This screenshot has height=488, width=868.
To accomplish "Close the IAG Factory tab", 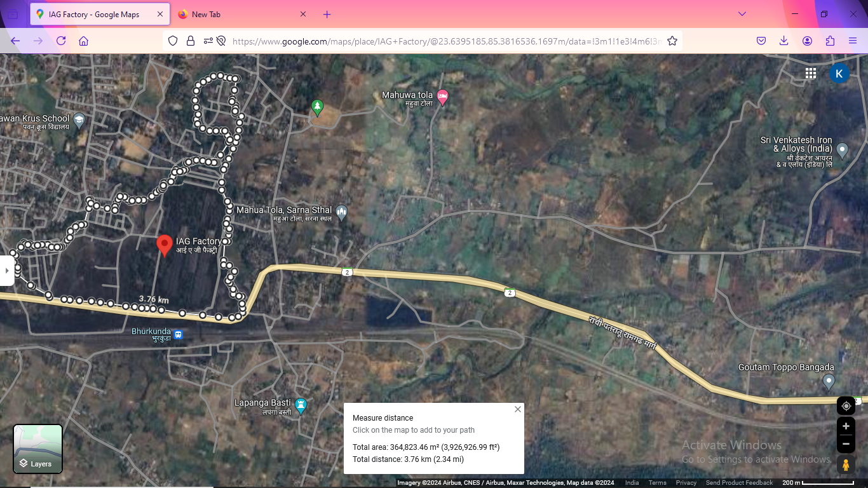I will pos(160,14).
